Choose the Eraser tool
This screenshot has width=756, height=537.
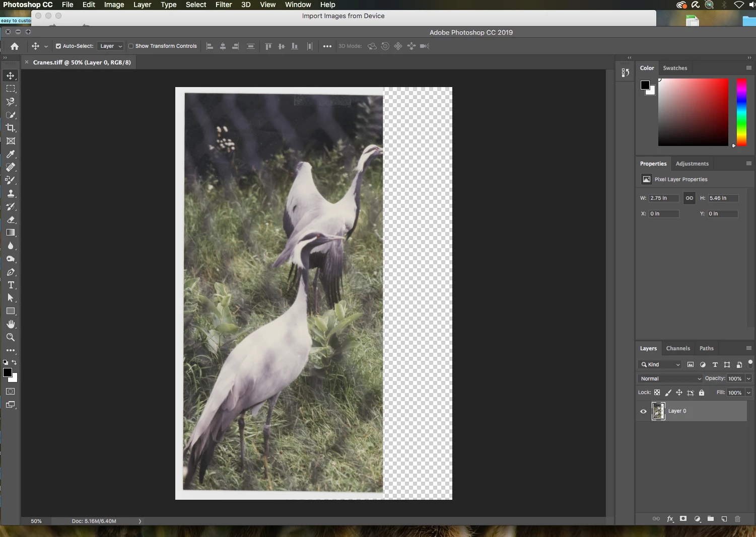(11, 219)
